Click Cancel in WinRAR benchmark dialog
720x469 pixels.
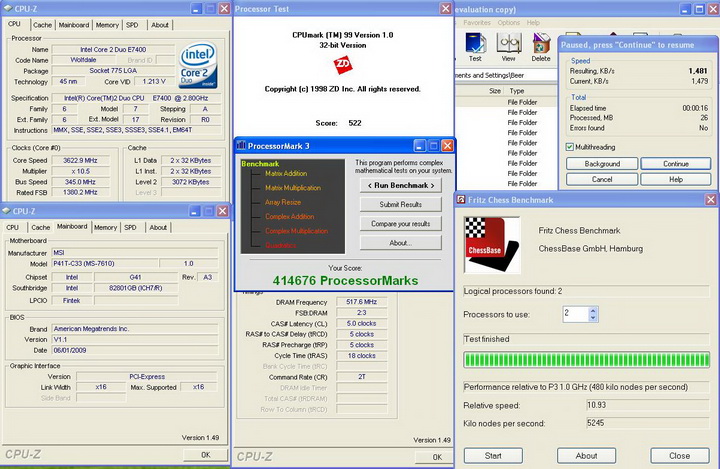(x=602, y=179)
